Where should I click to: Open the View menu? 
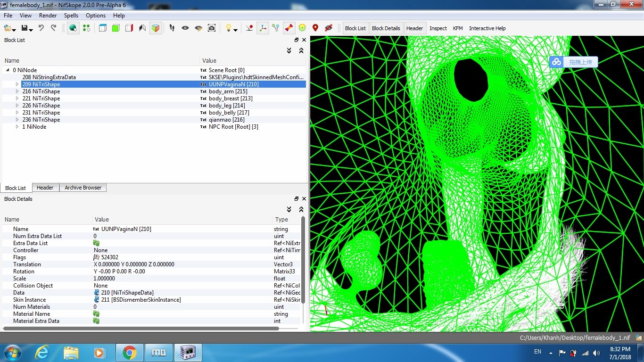point(25,16)
